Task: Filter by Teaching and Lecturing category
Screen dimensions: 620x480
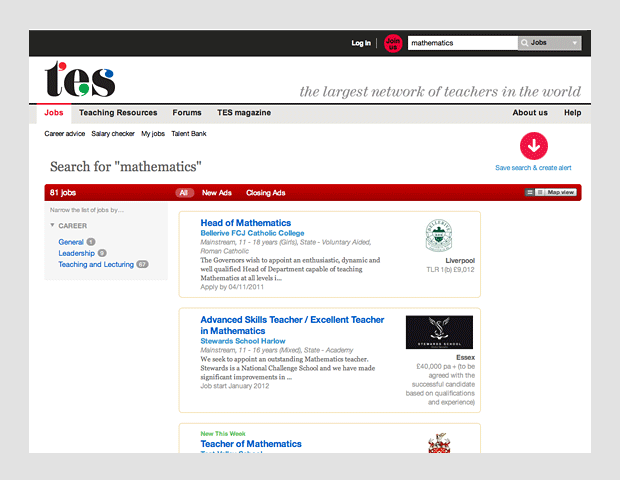Action: (95, 265)
